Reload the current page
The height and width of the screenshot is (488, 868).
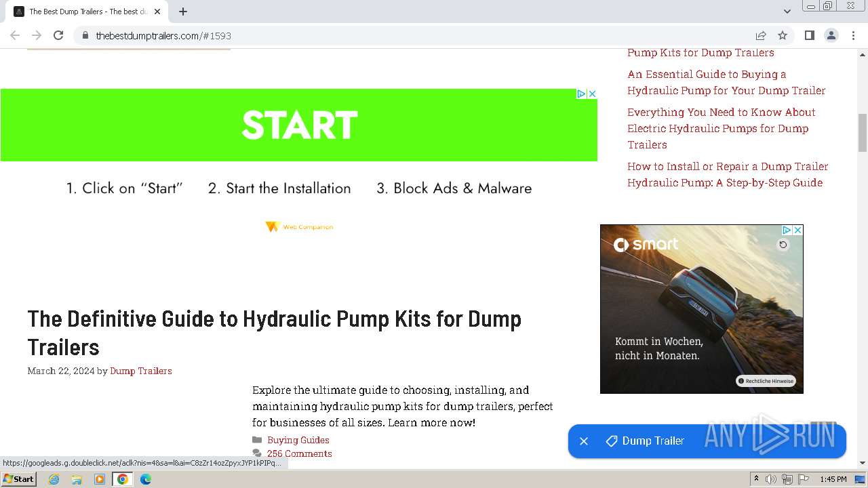click(58, 35)
